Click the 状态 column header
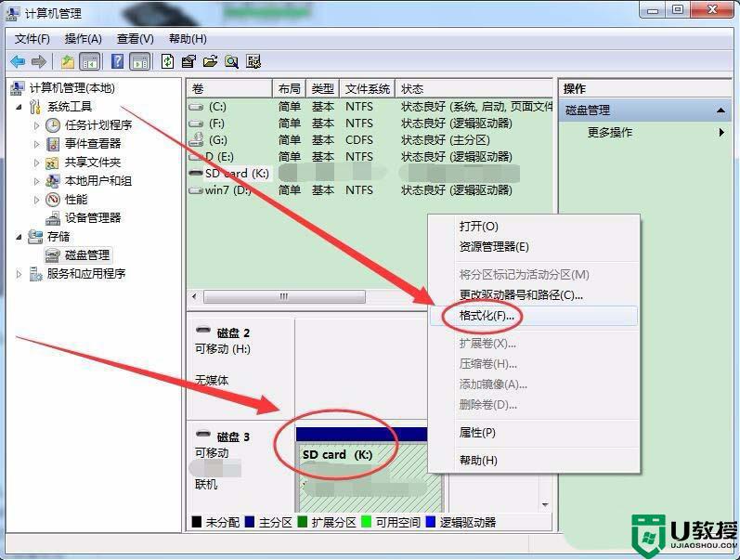The height and width of the screenshot is (560, 740). tap(474, 89)
